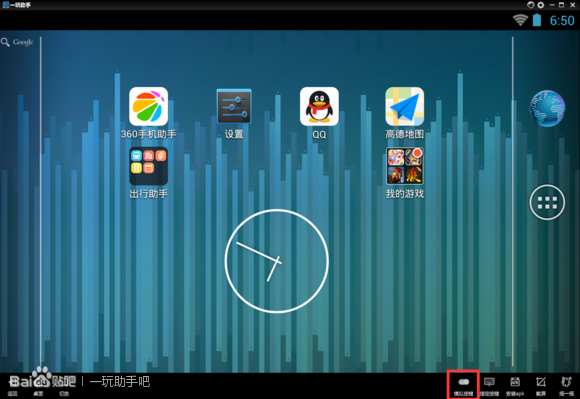Click the 摇一摇 shake icon
The height and width of the screenshot is (399, 580).
tap(566, 382)
